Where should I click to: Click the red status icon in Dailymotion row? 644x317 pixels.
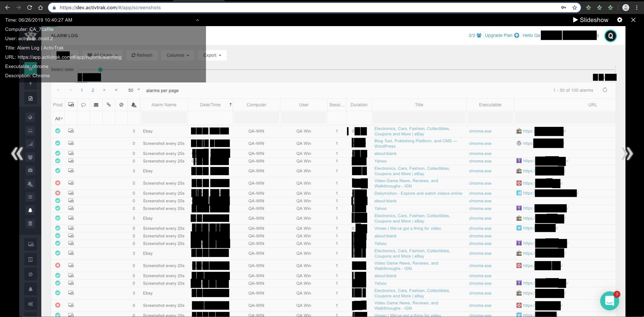(58, 193)
